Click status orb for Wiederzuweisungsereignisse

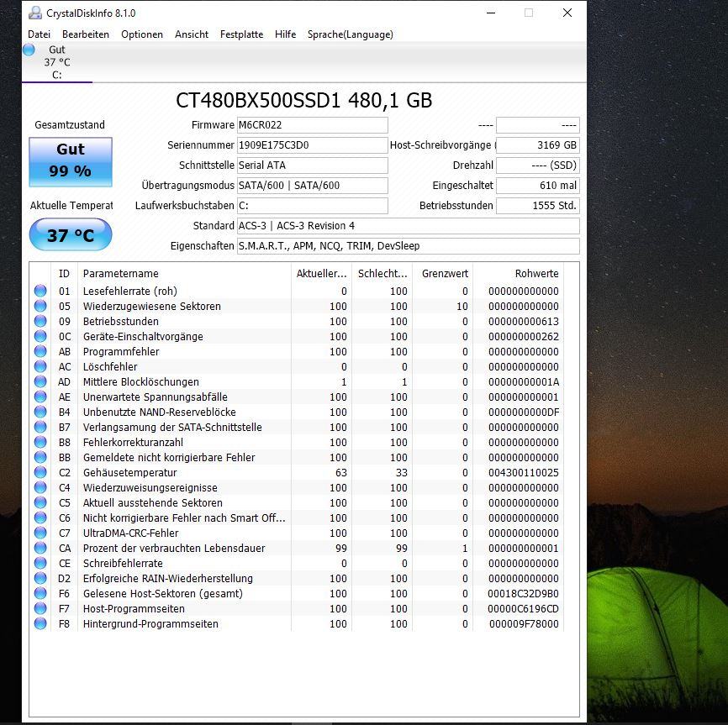coord(40,487)
